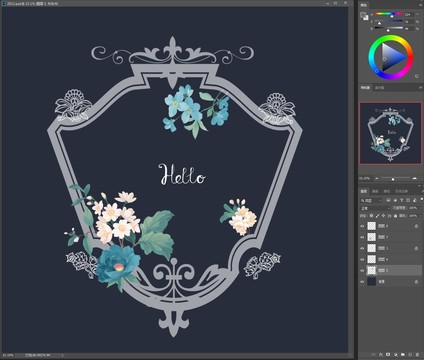Image resolution: width=424 pixels, height=360 pixels.
Task: Click the hue slider handle in Color panel
Action: (392, 16)
